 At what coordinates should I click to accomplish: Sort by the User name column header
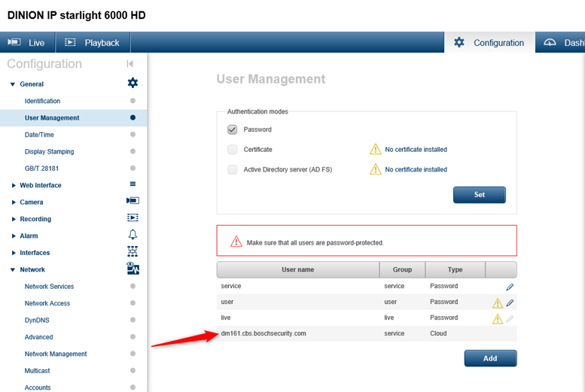(x=297, y=269)
